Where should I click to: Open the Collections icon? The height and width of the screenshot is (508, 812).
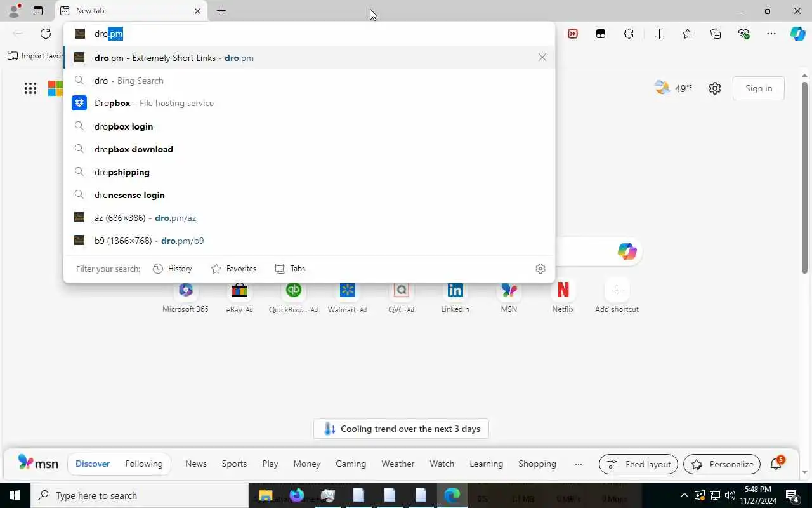[x=716, y=34]
